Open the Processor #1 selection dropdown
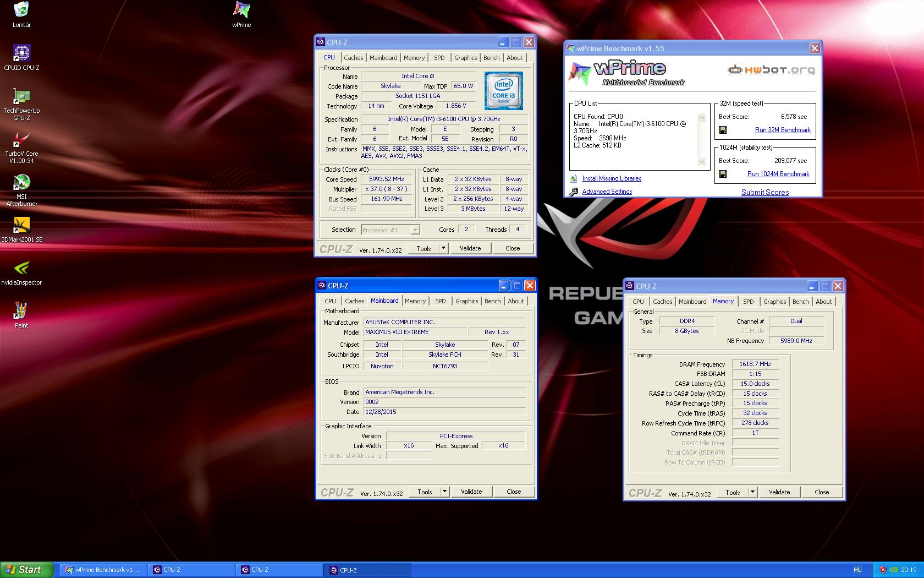Screen dimensions: 924x578 click(x=415, y=230)
